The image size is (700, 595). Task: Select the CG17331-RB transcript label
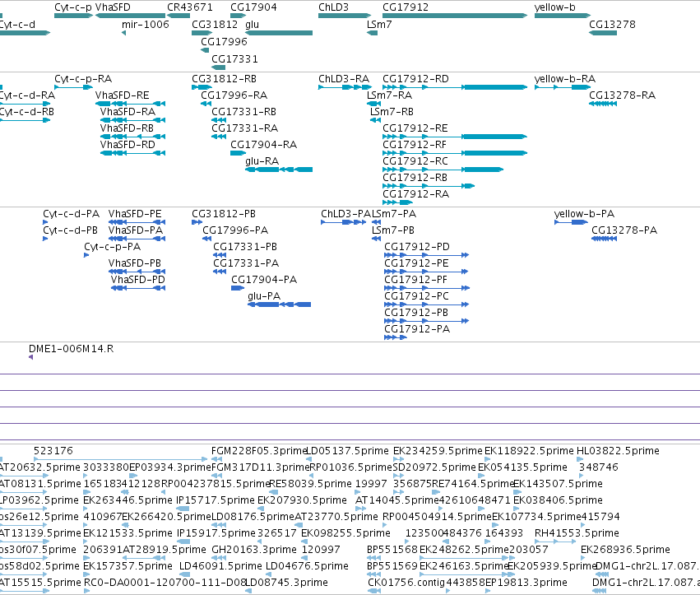(243, 112)
